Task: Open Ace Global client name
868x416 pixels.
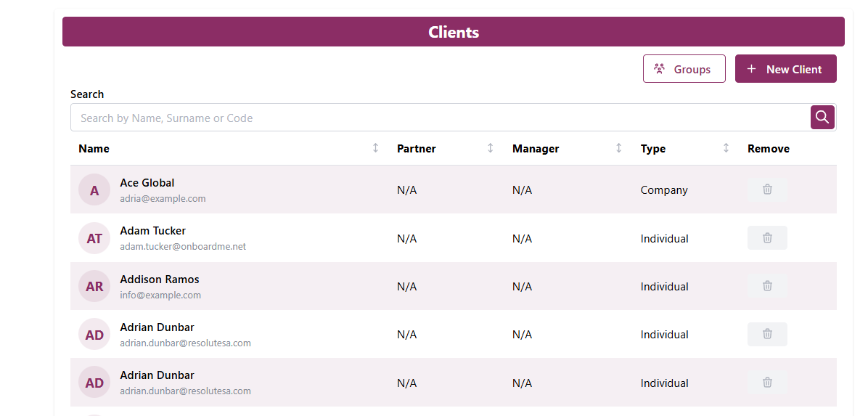Action: (x=147, y=183)
